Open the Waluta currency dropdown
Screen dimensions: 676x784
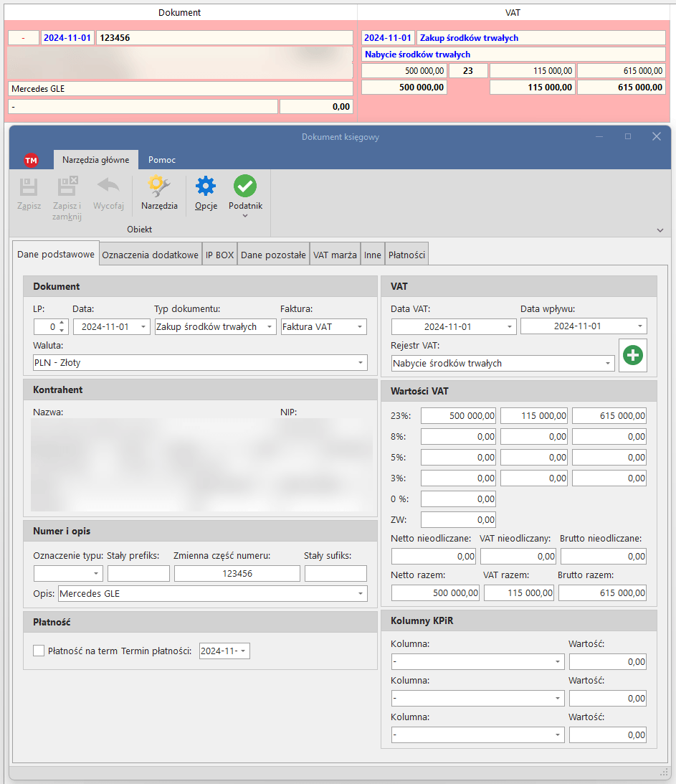click(x=361, y=363)
